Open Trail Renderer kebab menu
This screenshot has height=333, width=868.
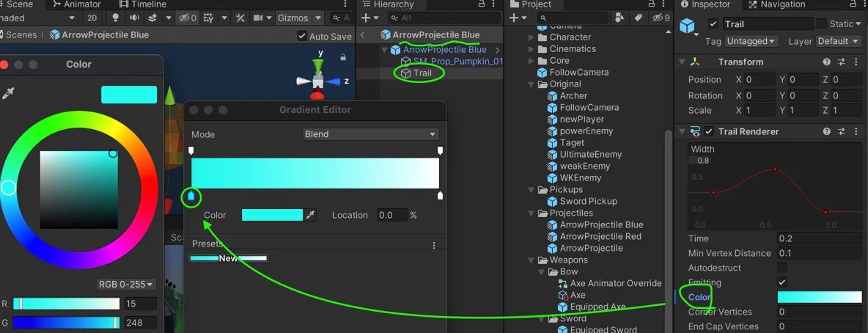(856, 132)
